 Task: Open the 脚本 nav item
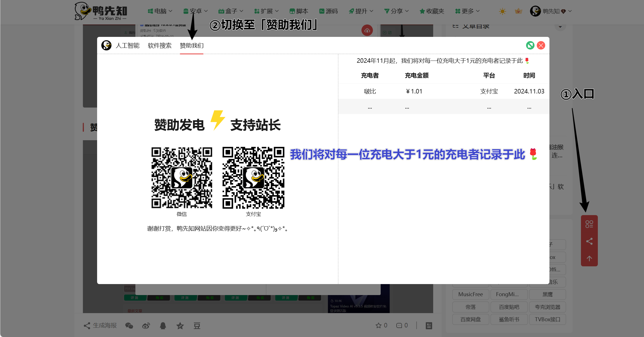pyautogui.click(x=299, y=11)
